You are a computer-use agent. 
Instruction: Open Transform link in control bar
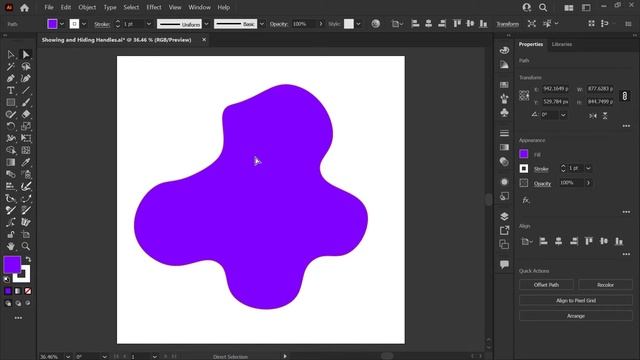507,24
